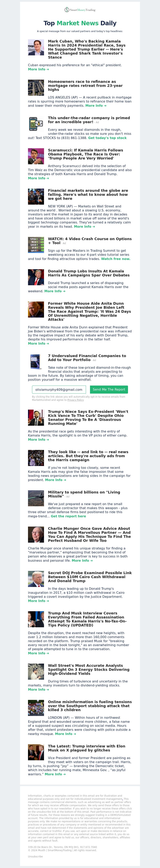The image size is (160, 868).
Task: Open the Living Missile aircraft thumbnail
Action: [36, 498]
